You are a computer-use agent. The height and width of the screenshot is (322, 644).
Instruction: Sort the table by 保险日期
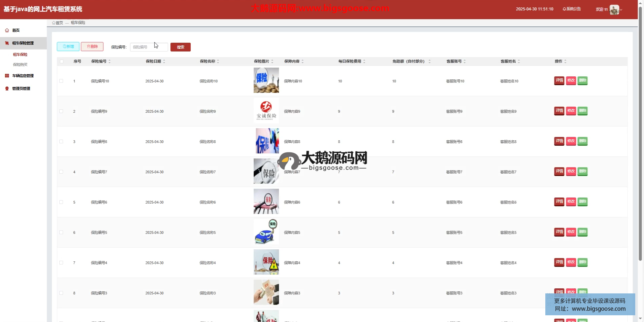(x=164, y=61)
